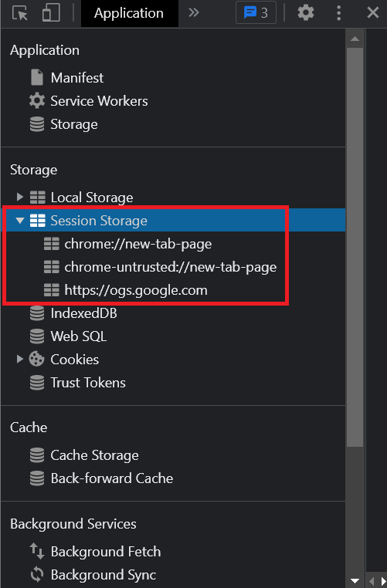Viewport: 387px width, 588px height.
Task: Select the Back-forward Cache label
Action: 112,478
